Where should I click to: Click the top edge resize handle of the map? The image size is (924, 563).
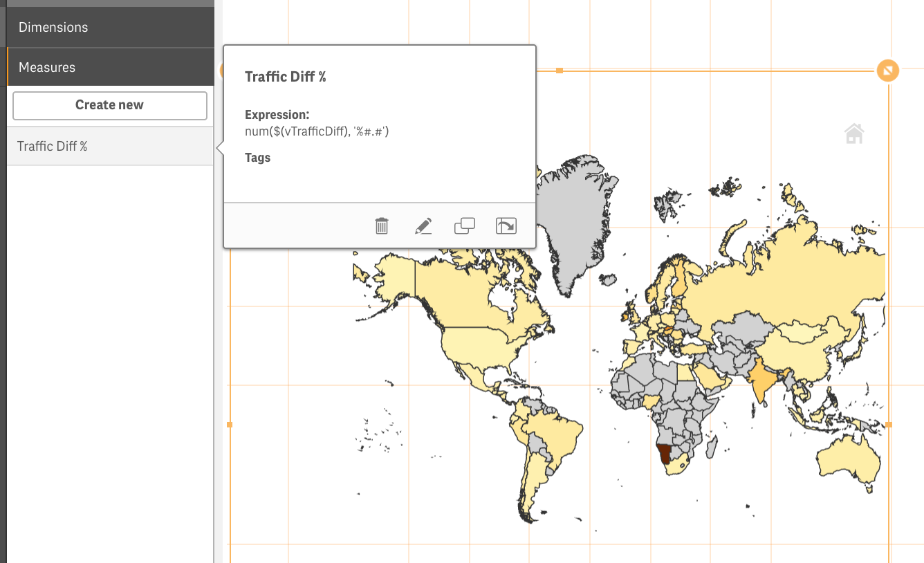pos(560,71)
